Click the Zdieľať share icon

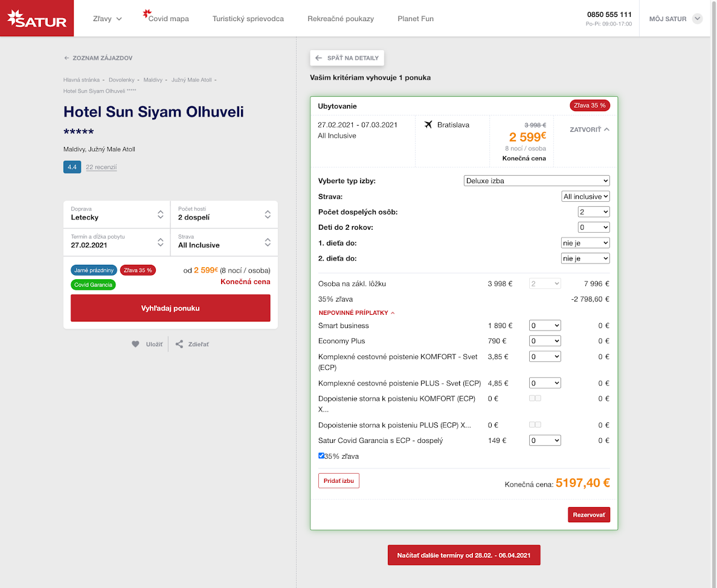point(179,344)
